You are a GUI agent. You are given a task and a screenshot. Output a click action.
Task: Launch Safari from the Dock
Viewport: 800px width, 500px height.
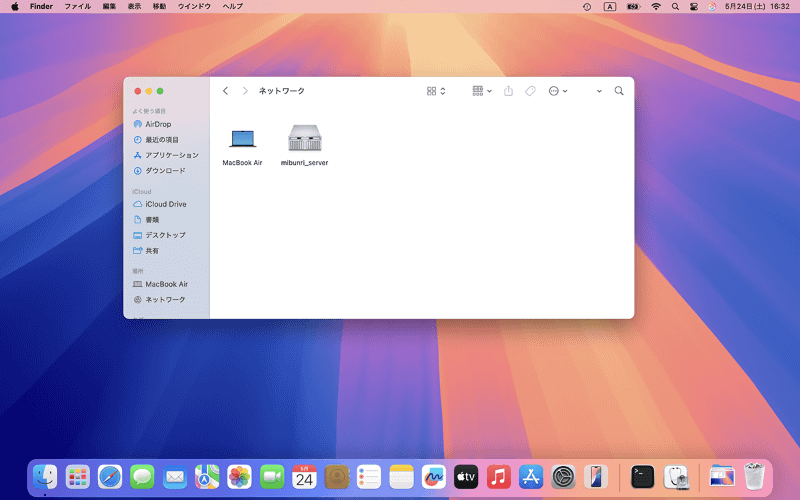pyautogui.click(x=110, y=478)
